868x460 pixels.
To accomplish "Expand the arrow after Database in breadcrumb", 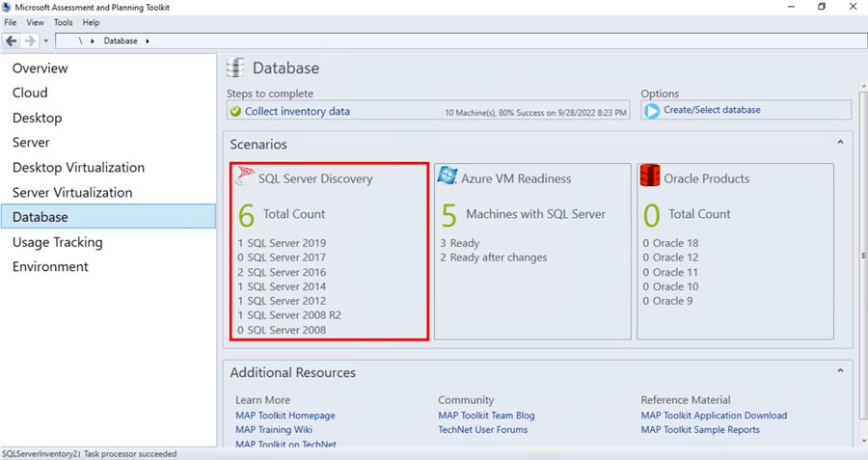I will [148, 41].
